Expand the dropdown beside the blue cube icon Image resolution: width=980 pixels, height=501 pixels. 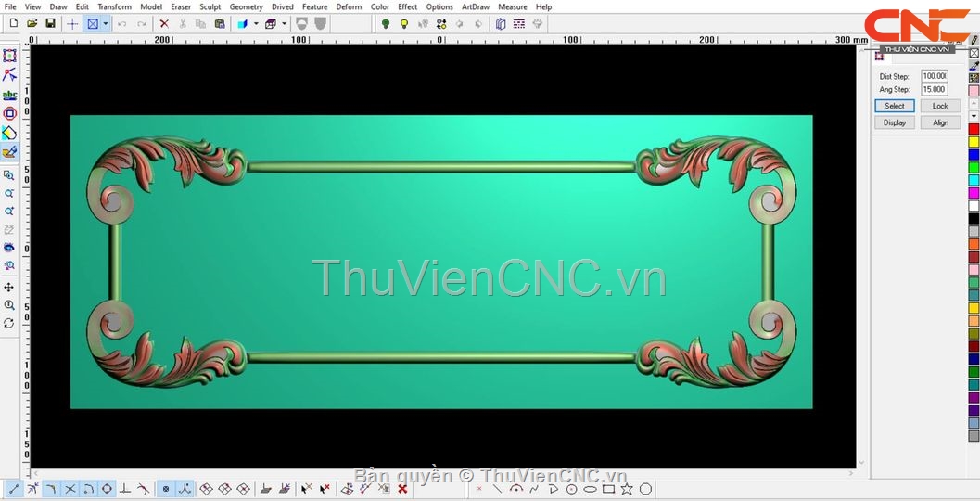256,24
